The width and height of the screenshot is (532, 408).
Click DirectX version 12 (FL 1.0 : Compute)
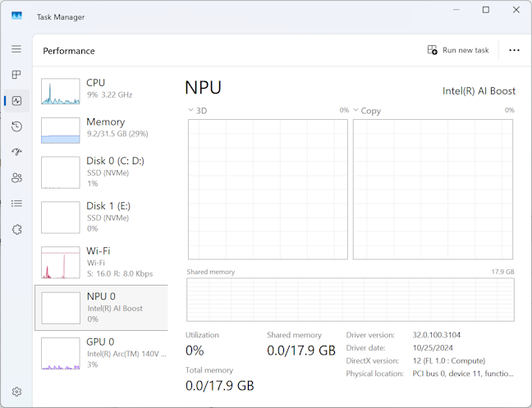tap(449, 361)
